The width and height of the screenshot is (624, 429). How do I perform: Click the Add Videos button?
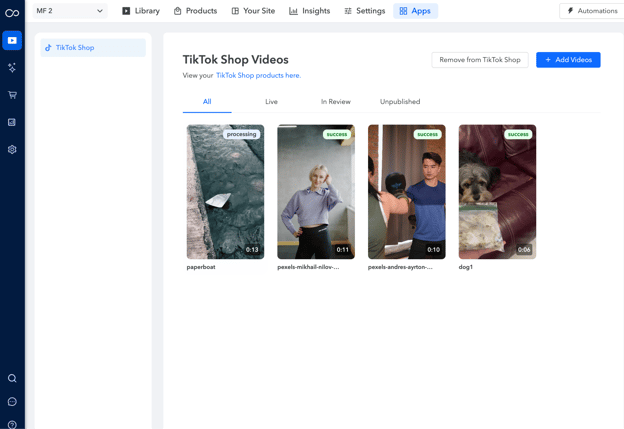(x=568, y=60)
